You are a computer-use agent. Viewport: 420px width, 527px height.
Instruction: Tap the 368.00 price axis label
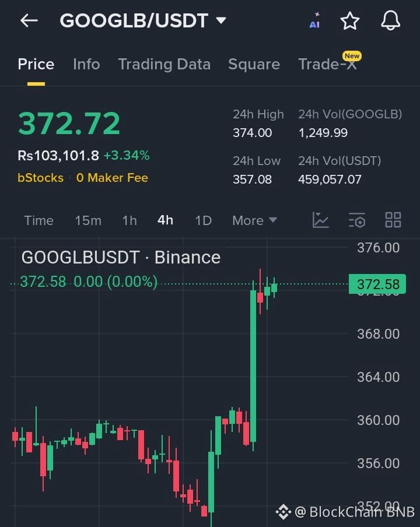379,333
